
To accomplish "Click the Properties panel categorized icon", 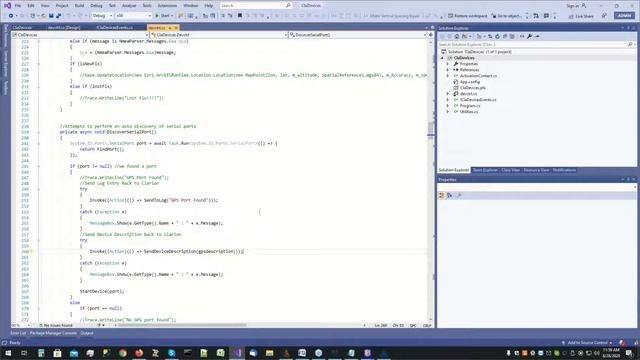I will click(x=442, y=196).
